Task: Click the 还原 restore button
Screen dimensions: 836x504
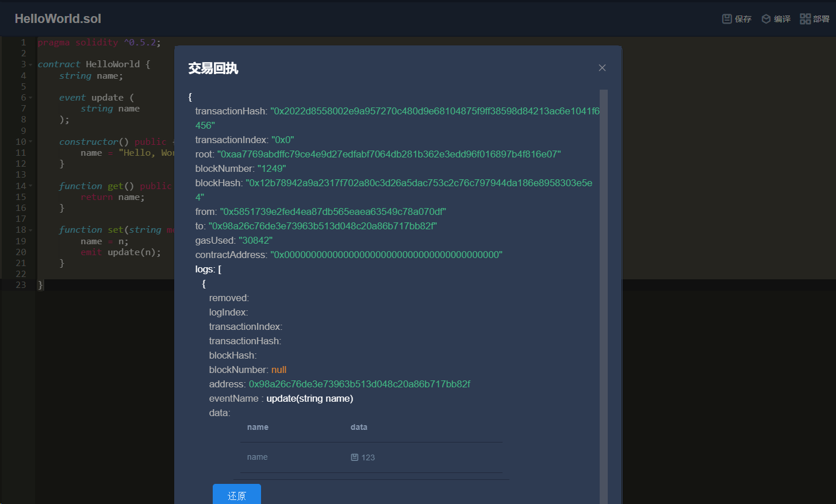Action: pyautogui.click(x=236, y=494)
